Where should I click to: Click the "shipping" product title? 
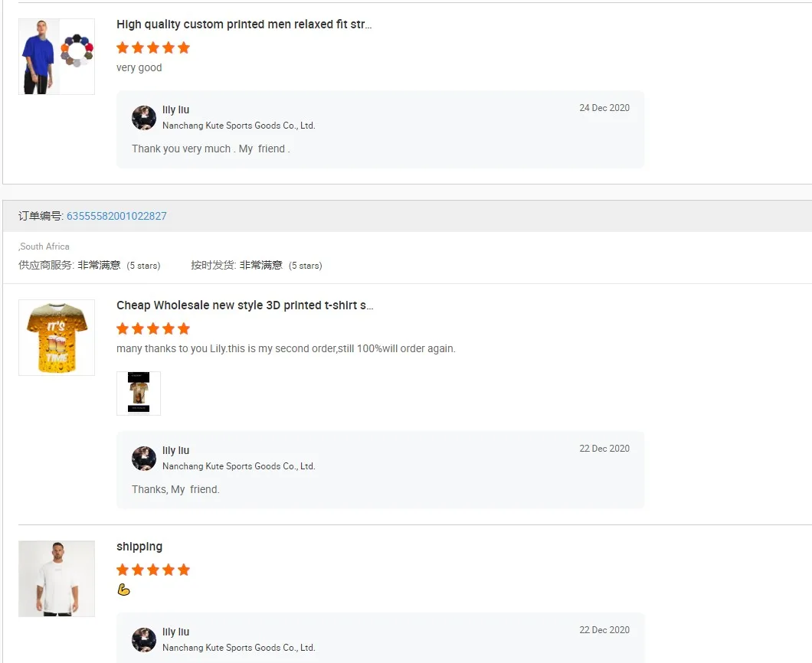pos(139,547)
